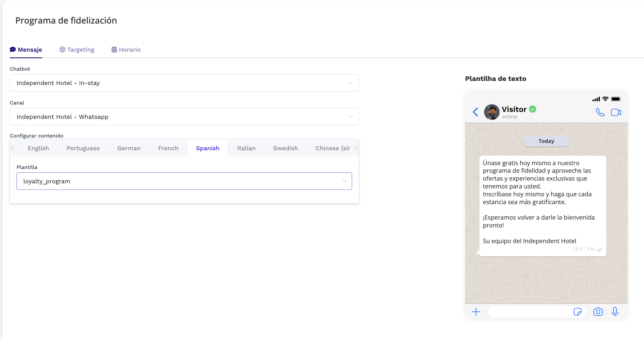This screenshot has height=339, width=644.
Task: Click the microphone icon
Action: tap(615, 312)
